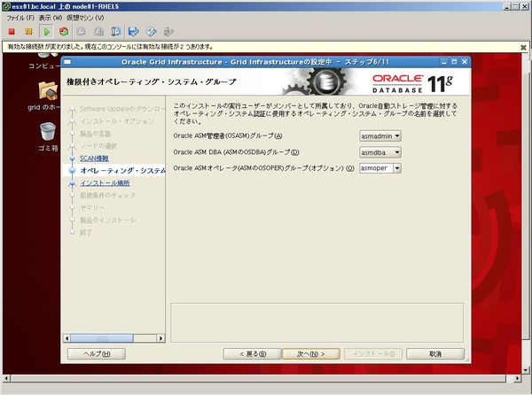
Task: Click the step list scroll right arrow
Action: pos(160,338)
